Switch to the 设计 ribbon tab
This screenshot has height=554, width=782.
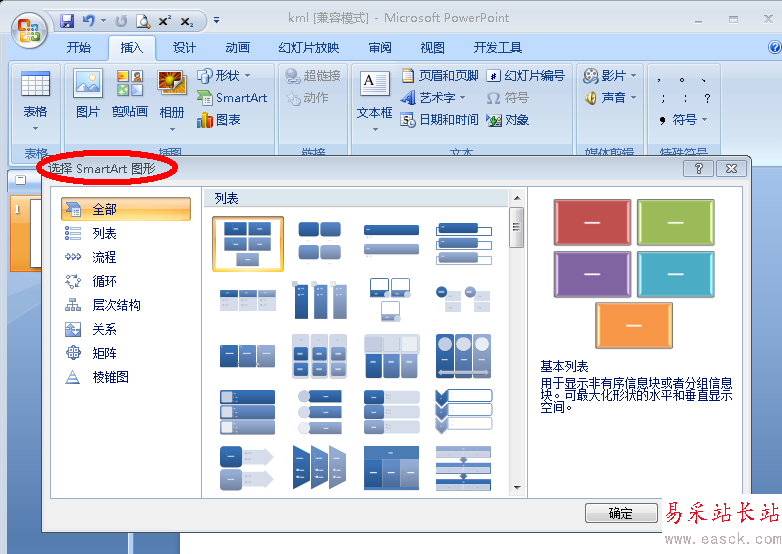[x=184, y=47]
